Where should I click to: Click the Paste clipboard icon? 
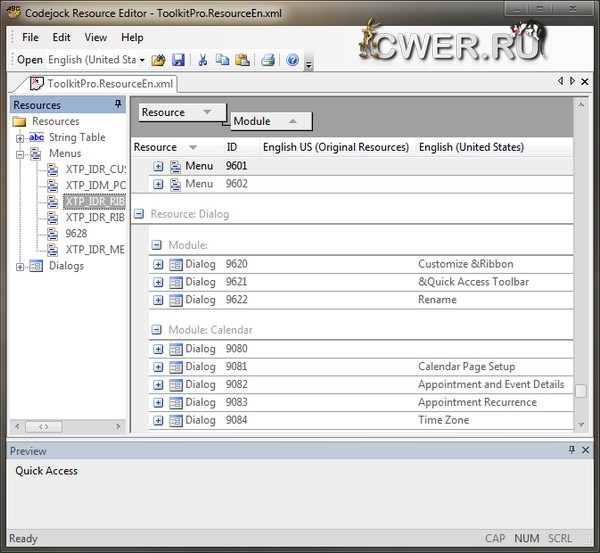(242, 60)
